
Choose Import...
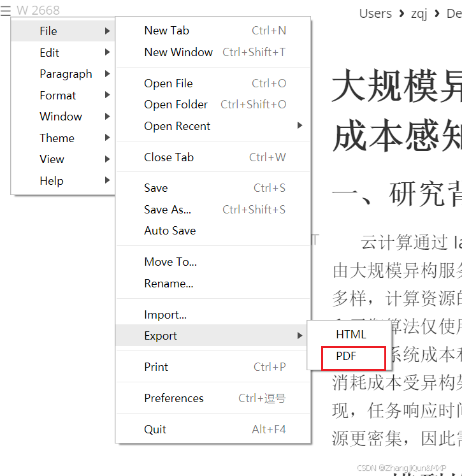(x=213, y=315)
